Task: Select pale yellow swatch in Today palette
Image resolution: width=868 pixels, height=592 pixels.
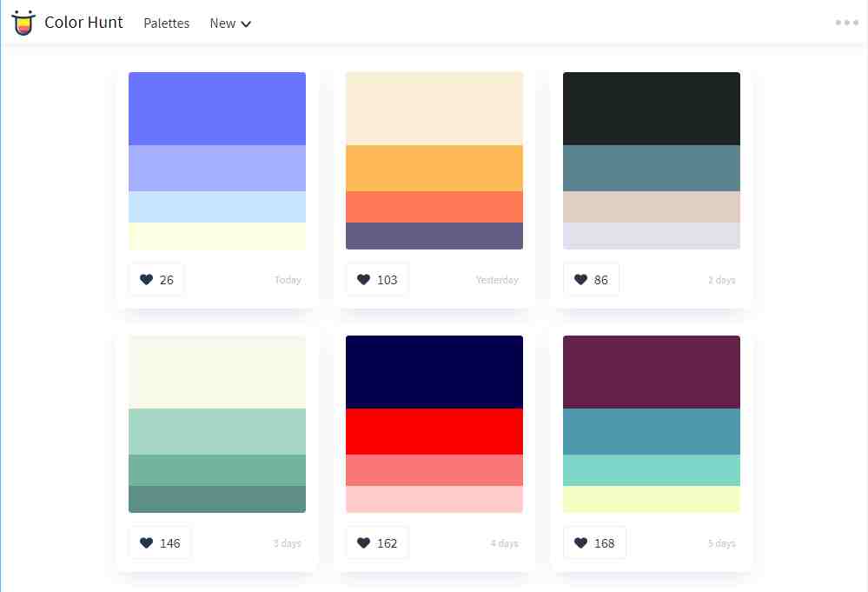Action: (x=217, y=236)
